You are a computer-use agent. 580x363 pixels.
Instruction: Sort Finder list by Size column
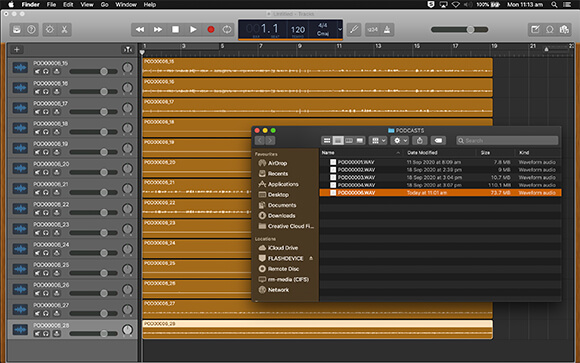point(495,152)
